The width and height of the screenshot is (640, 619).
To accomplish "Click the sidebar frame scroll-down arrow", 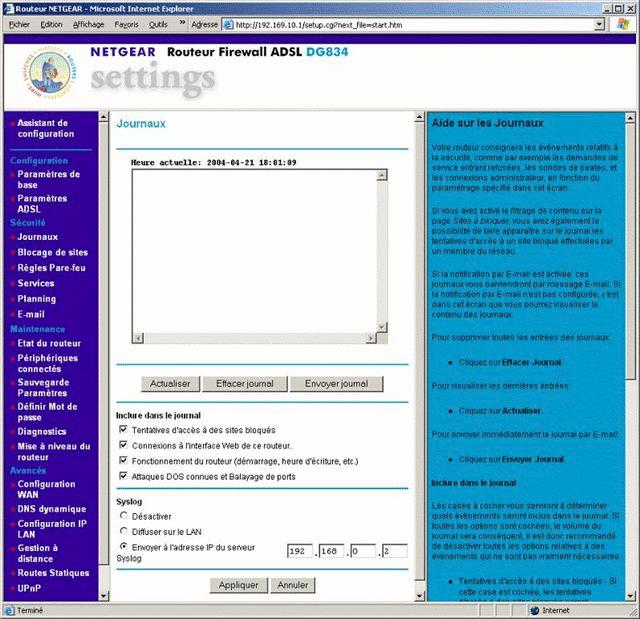I will point(103,594).
